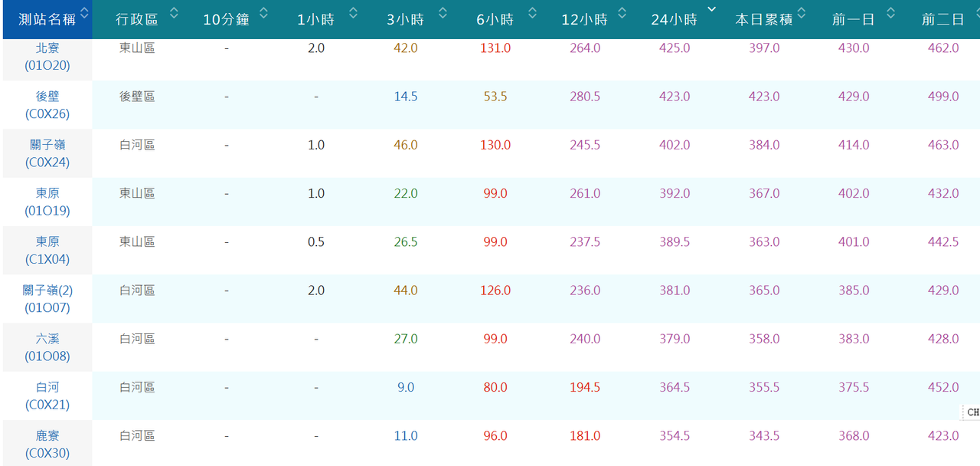Select 前二日 value 499.0
Screen dimensions: 980x466
click(943, 97)
